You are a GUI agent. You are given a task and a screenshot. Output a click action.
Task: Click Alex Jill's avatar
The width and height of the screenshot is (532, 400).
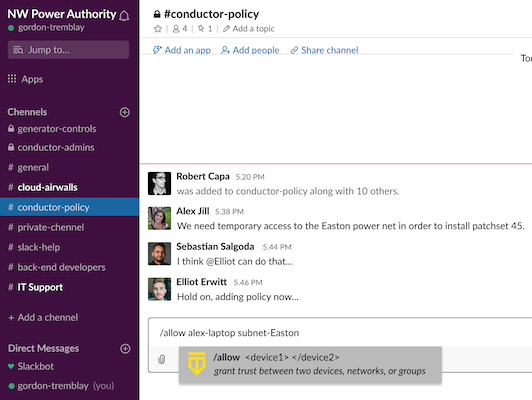159,218
